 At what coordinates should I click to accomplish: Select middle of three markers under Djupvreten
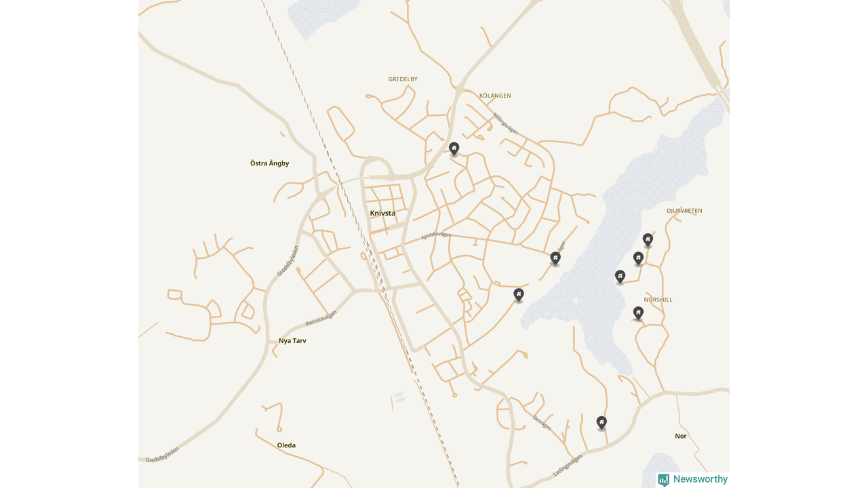point(638,258)
